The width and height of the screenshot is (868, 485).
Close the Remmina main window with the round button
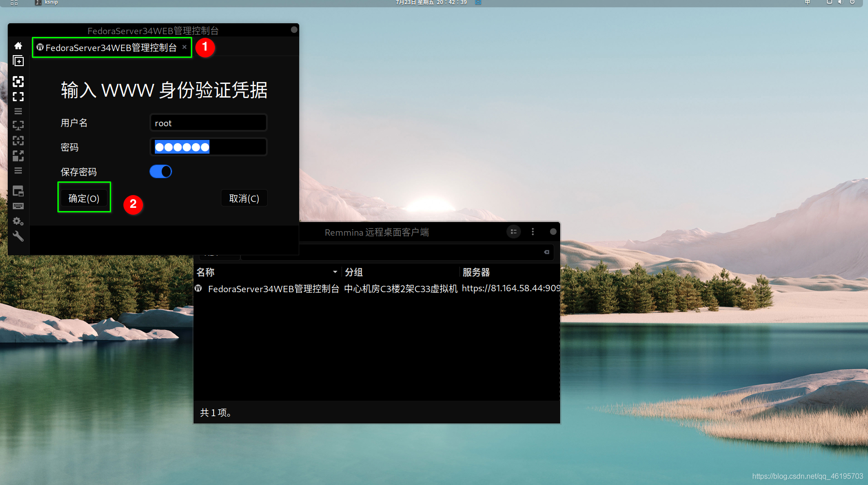coord(553,232)
